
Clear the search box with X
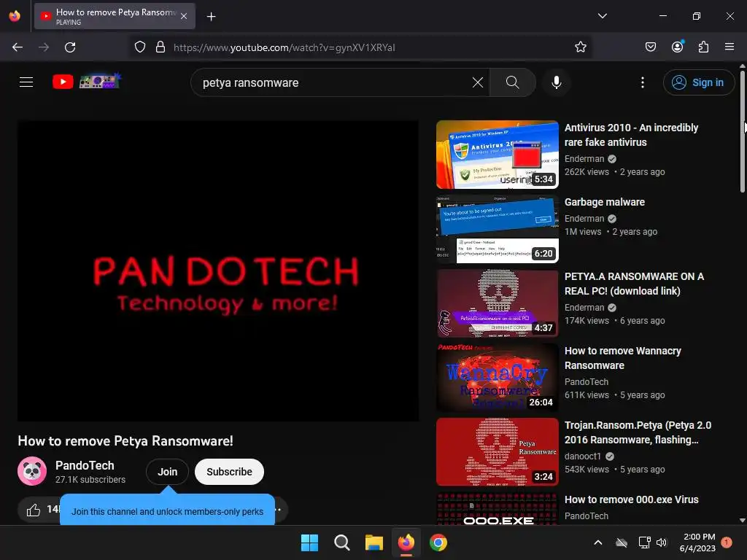click(x=477, y=82)
